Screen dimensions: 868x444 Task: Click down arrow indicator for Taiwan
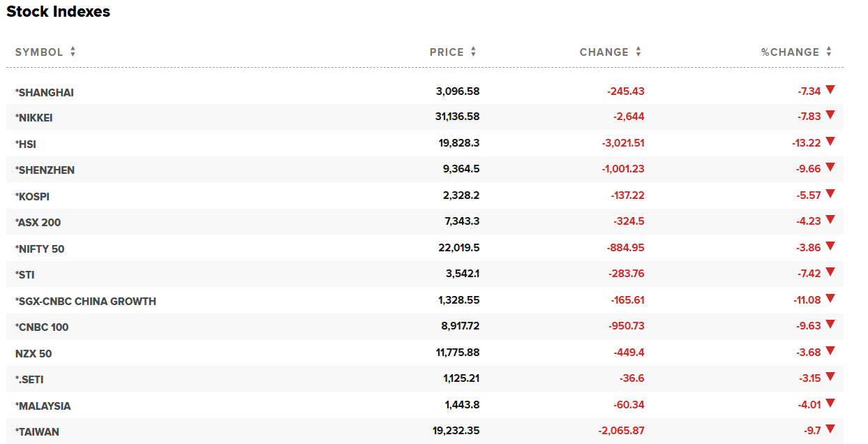(x=830, y=429)
